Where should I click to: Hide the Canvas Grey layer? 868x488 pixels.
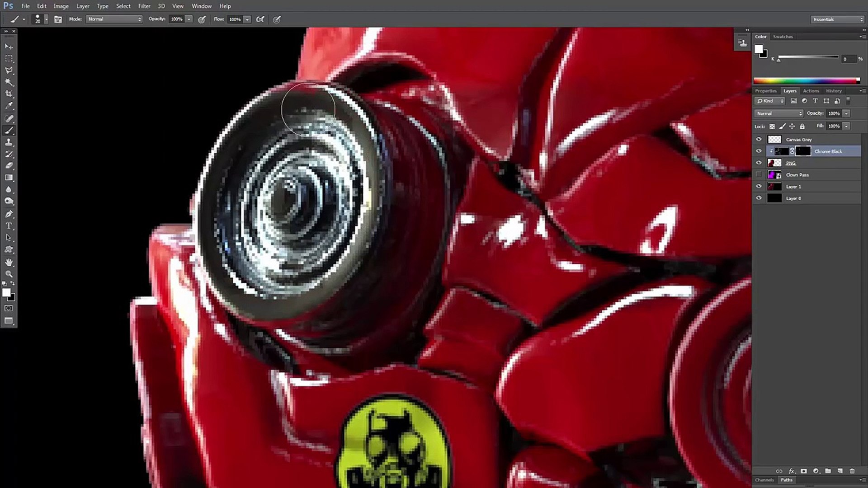(x=759, y=139)
